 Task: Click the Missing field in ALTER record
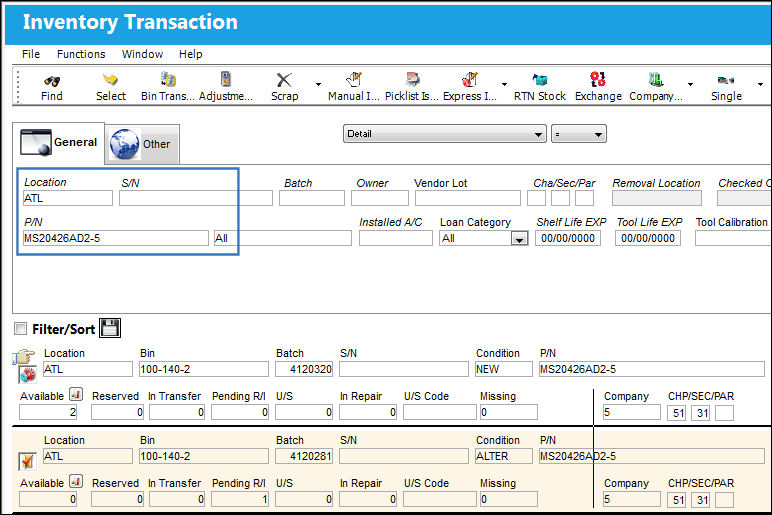[x=509, y=499]
